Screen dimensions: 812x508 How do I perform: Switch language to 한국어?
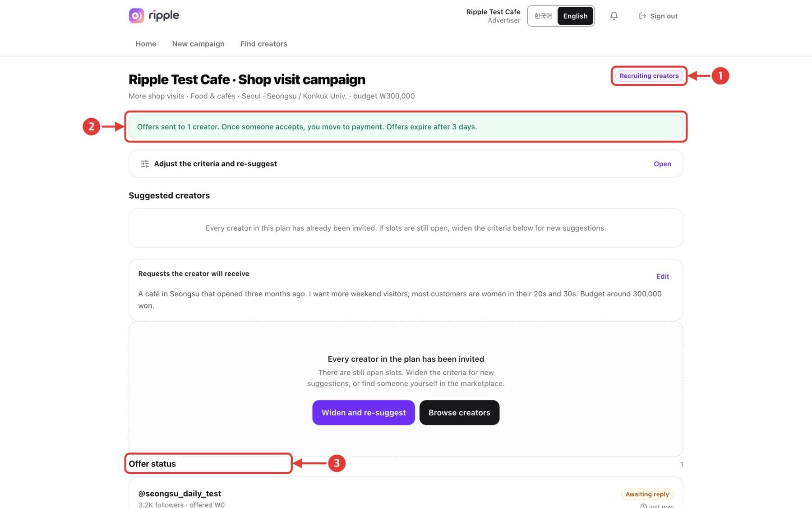pos(543,16)
